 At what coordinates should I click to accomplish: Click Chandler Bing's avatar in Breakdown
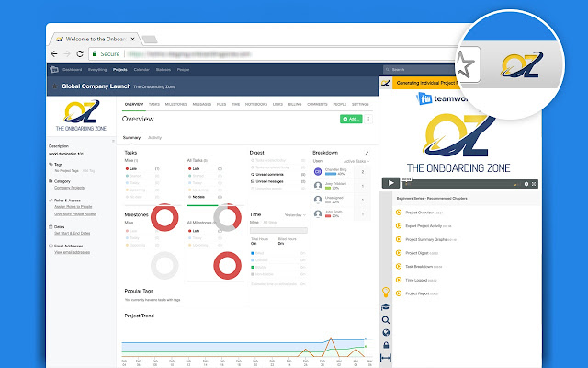pyautogui.click(x=318, y=172)
